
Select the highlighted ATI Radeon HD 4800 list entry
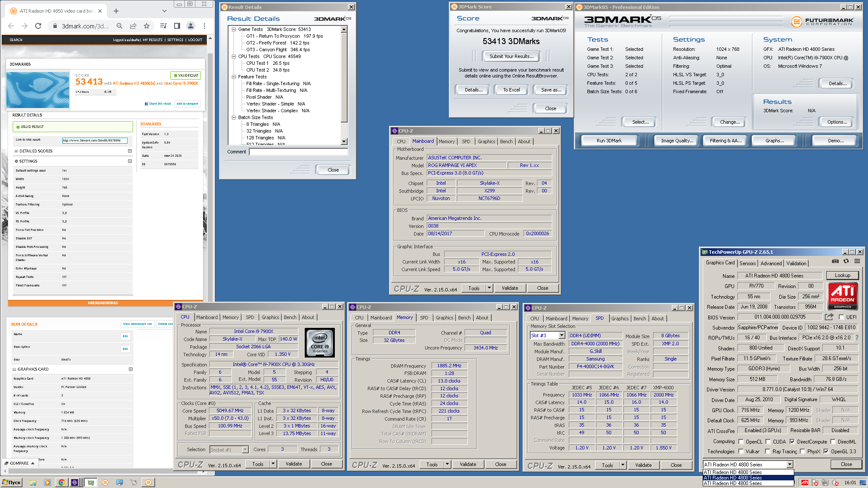pyautogui.click(x=748, y=478)
